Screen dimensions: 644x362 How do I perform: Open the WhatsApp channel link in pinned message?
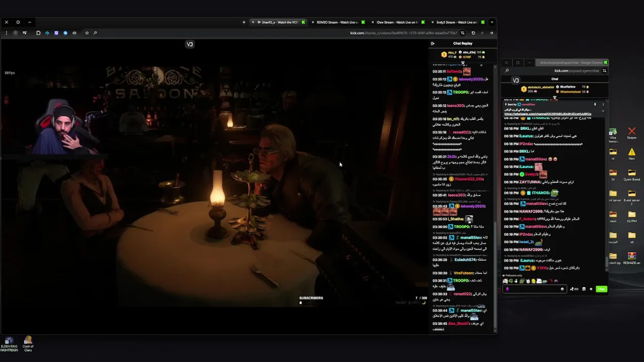[548, 114]
